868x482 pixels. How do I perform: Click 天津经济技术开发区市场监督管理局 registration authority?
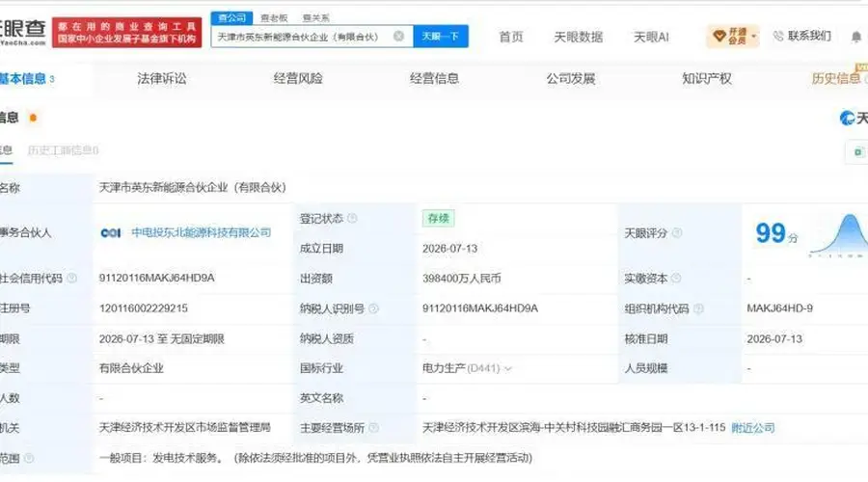pyautogui.click(x=185, y=428)
